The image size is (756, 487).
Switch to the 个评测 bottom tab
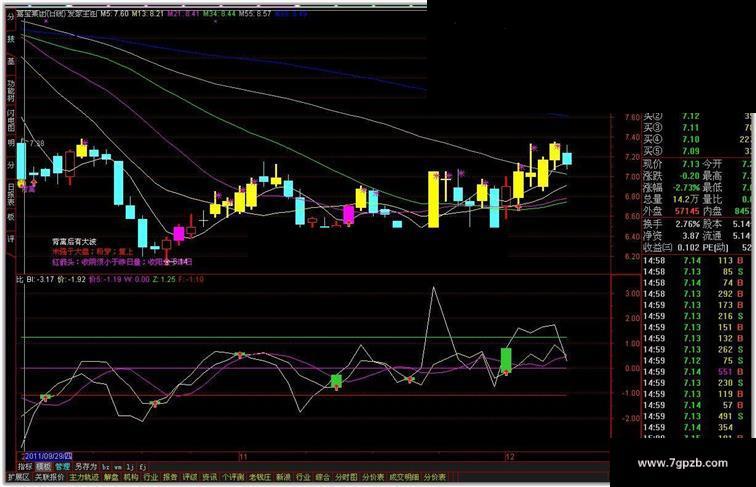[x=233, y=477]
